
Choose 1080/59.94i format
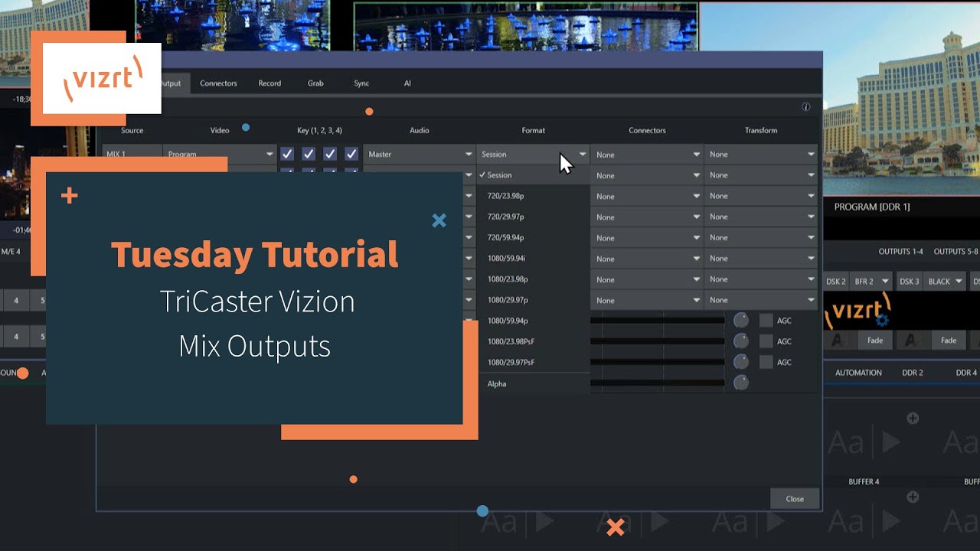pos(533,259)
